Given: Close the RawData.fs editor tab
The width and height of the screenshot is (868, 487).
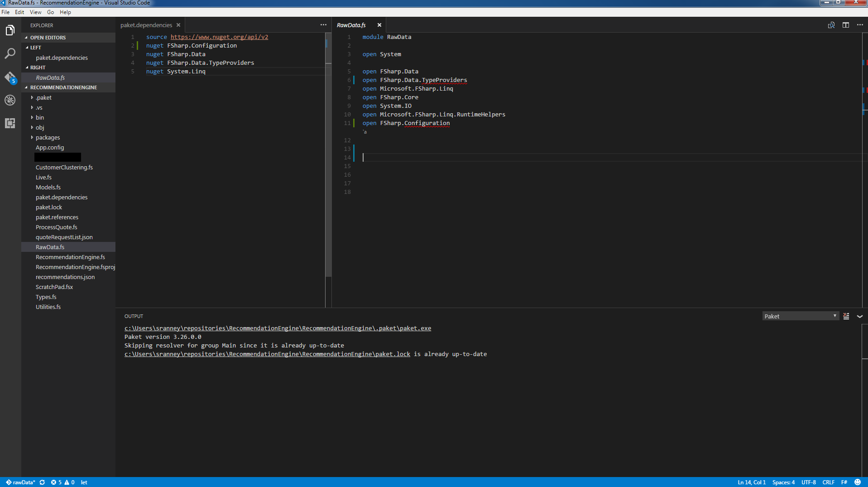Looking at the screenshot, I should tap(379, 25).
